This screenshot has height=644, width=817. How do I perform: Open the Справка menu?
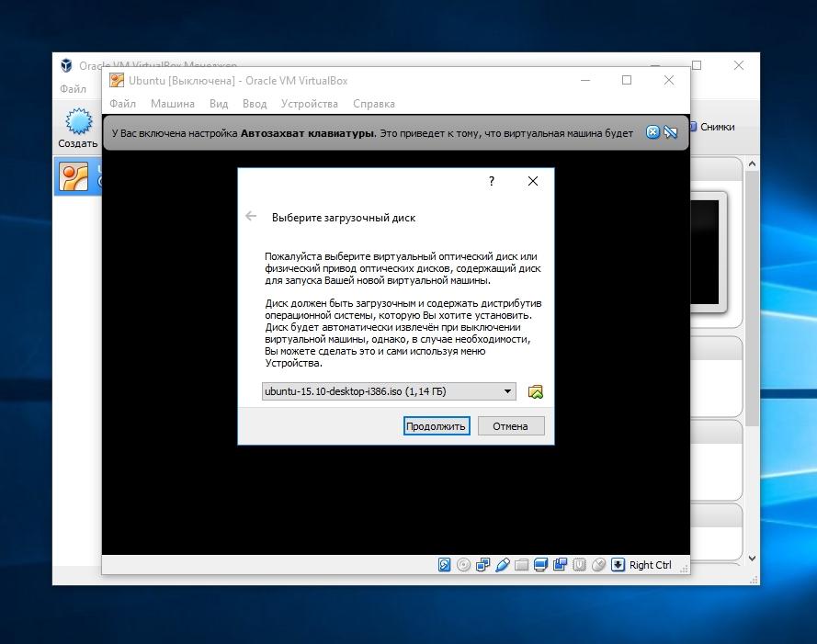point(374,104)
